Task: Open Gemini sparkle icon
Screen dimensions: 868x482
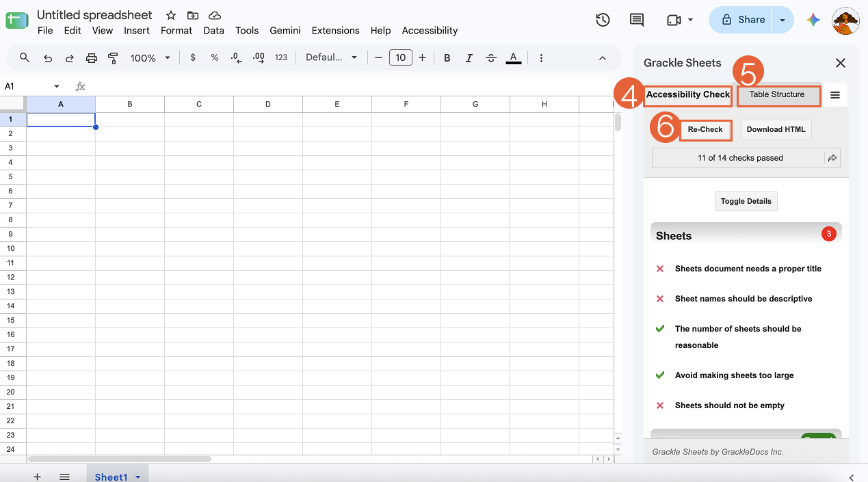Action: pos(813,20)
